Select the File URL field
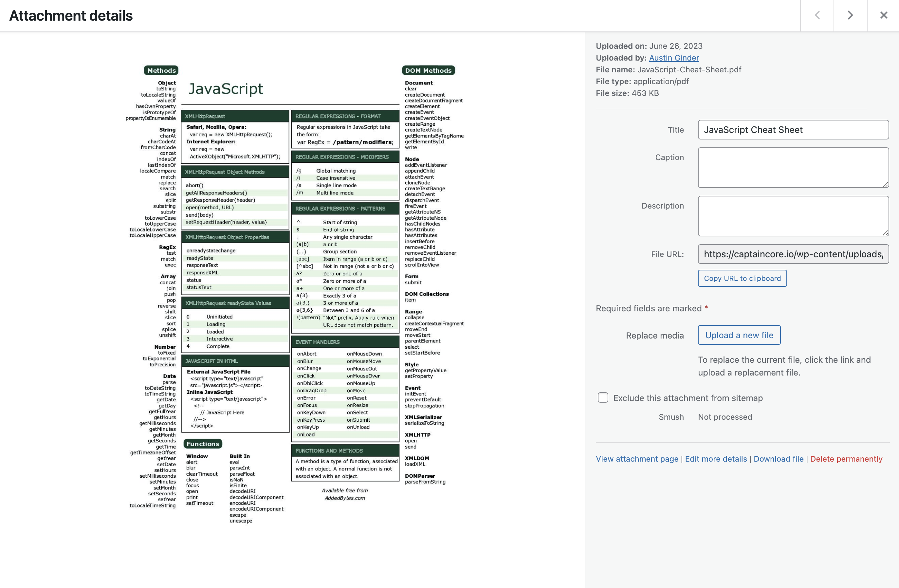Image resolution: width=899 pixels, height=588 pixels. (x=793, y=254)
